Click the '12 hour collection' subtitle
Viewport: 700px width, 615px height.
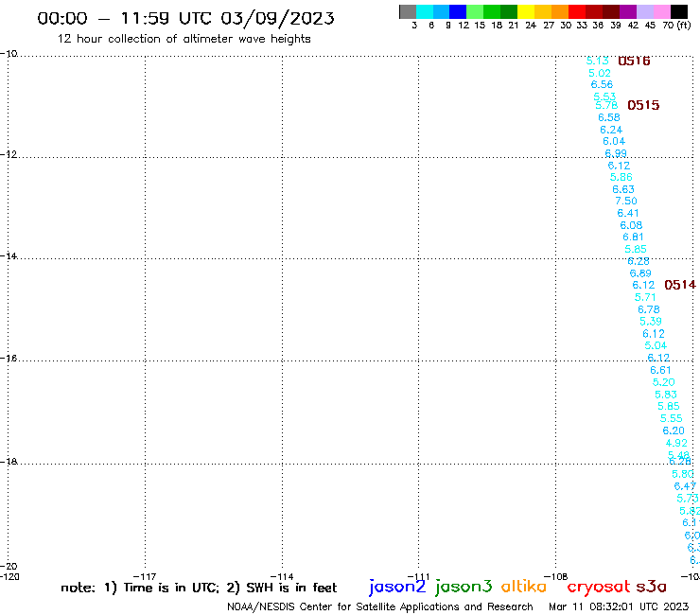pos(184,39)
